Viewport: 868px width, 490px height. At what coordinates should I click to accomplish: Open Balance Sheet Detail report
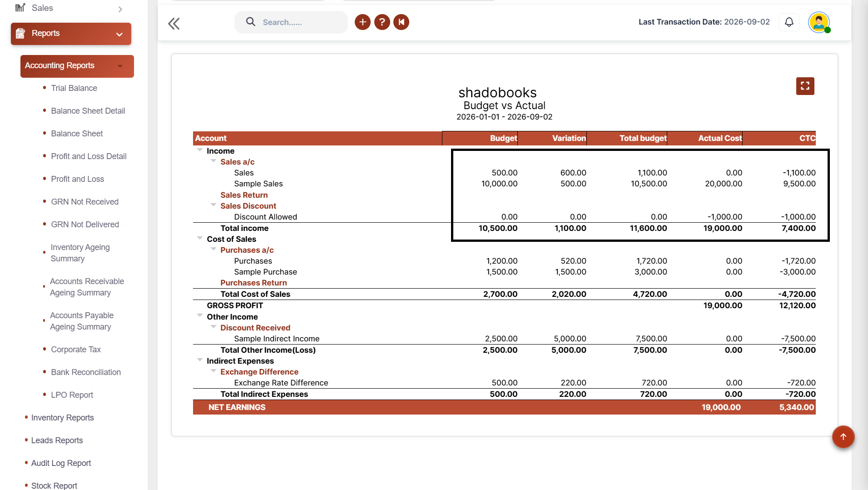click(88, 111)
